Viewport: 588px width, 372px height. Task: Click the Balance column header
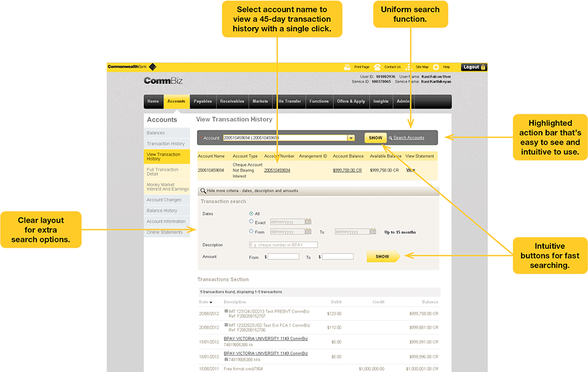[430, 302]
